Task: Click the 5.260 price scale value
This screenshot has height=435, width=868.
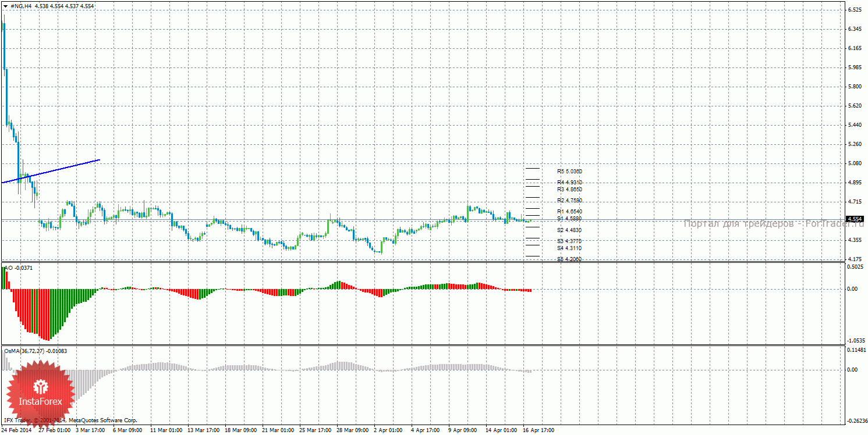Action: tap(855, 144)
